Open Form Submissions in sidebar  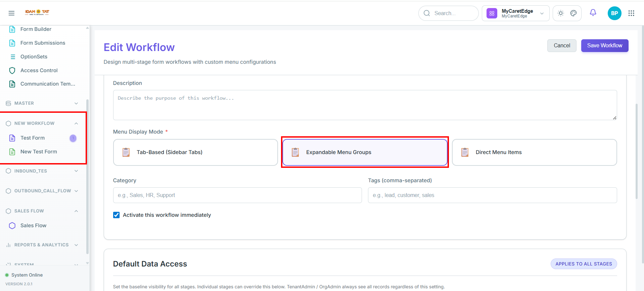[44, 43]
